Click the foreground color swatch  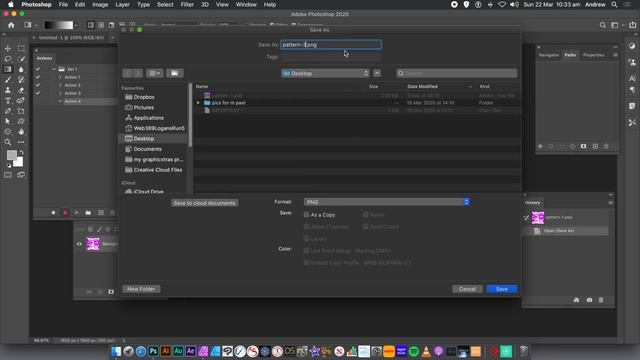[x=11, y=156]
